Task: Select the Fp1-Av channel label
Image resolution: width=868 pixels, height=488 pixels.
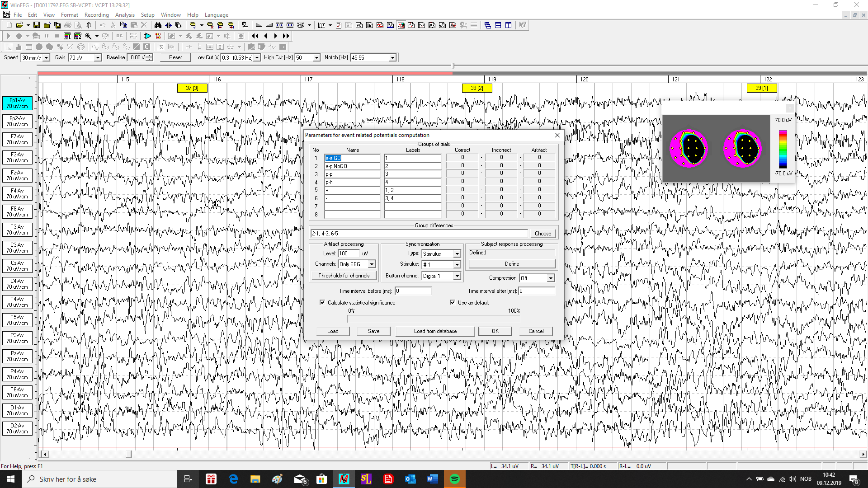Action: click(17, 103)
